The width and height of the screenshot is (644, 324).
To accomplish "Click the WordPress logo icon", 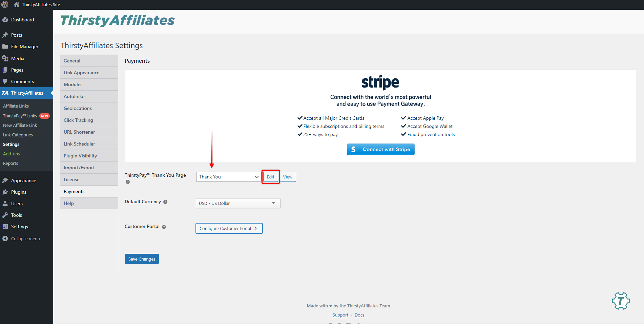I will coord(5,5).
